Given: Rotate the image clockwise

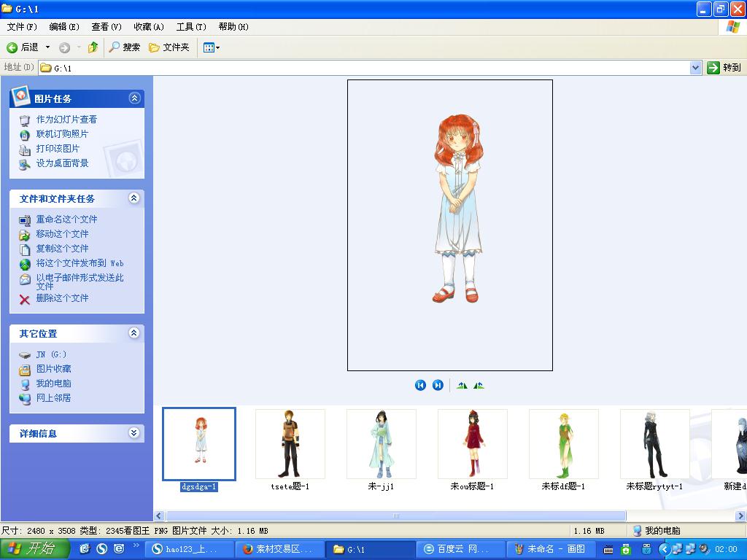Looking at the screenshot, I should (x=462, y=385).
